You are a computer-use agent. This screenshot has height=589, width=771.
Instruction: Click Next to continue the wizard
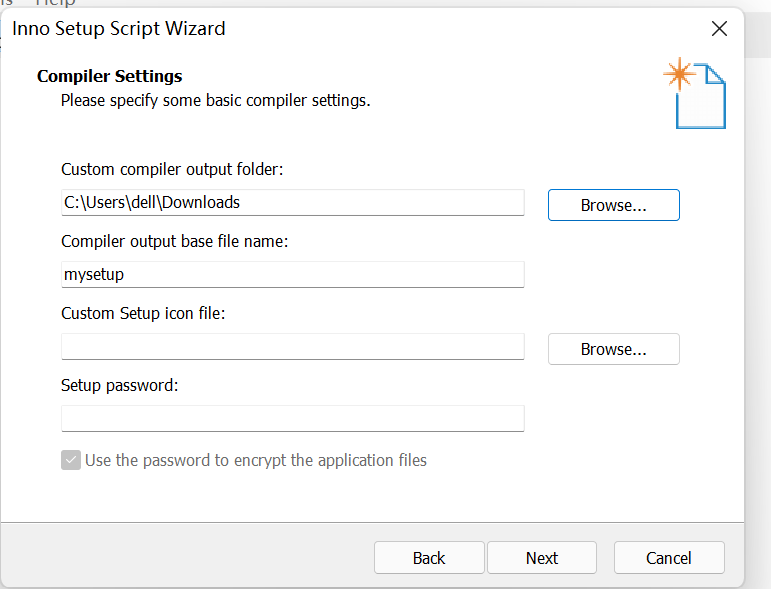[542, 558]
